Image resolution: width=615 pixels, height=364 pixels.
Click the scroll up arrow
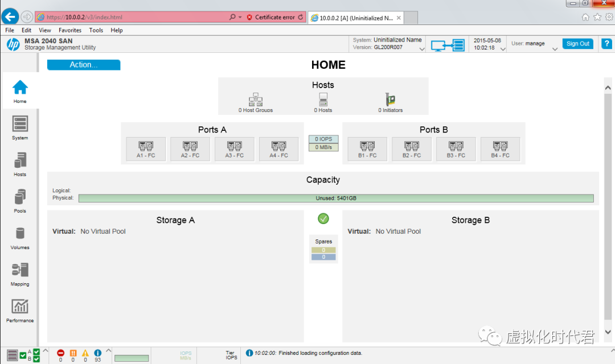click(x=608, y=88)
